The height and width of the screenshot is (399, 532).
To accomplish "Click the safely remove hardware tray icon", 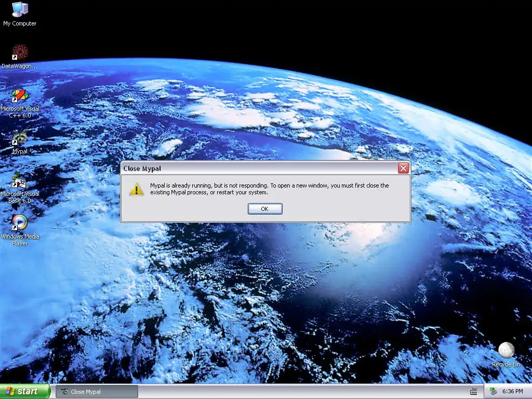I will 494,392.
